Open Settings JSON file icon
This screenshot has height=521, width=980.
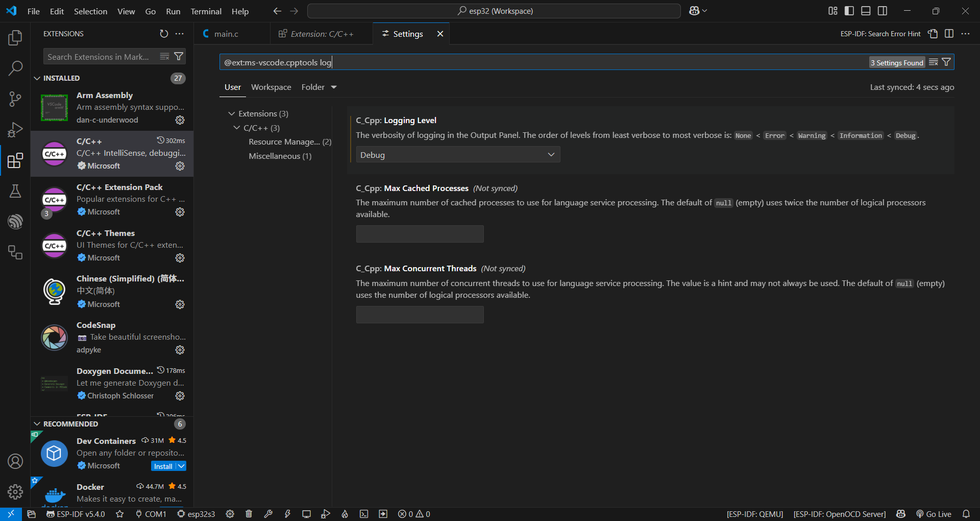pyautogui.click(x=933, y=34)
